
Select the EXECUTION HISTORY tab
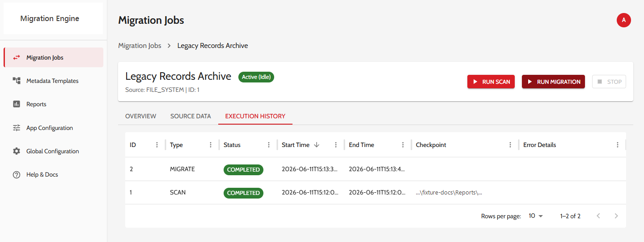(x=255, y=116)
